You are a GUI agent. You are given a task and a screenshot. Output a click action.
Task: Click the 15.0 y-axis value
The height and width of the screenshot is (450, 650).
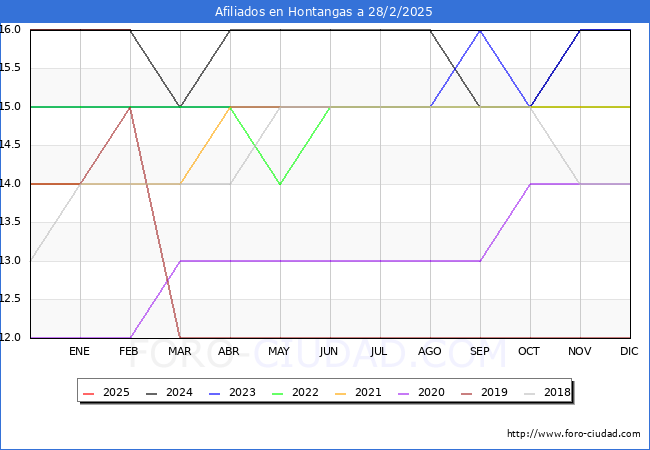click(10, 106)
